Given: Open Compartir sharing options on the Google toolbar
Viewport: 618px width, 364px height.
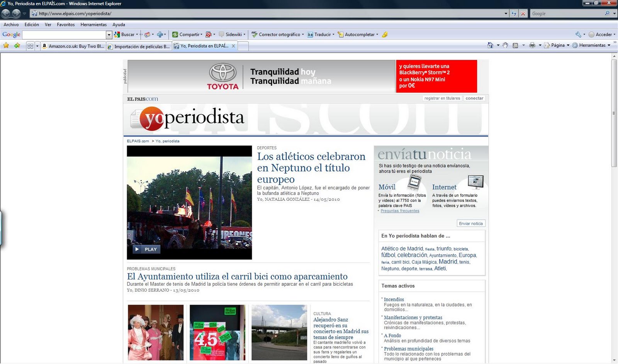Looking at the screenshot, I should point(176,34).
